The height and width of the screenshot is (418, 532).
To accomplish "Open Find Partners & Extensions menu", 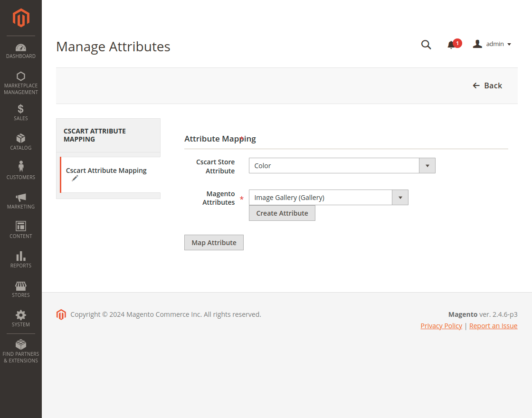I will (21, 351).
